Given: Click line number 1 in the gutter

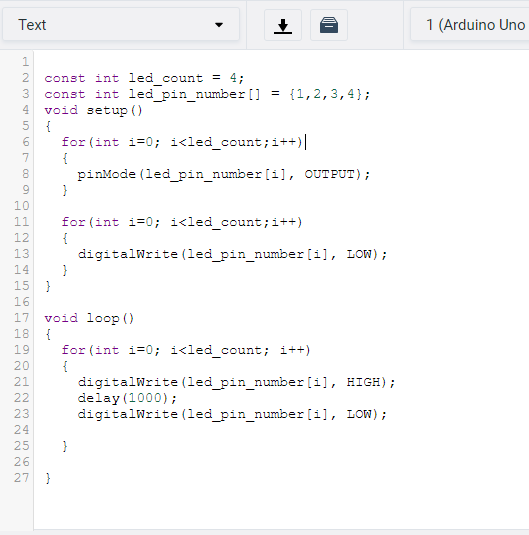Looking at the screenshot, I should pyautogui.click(x=26, y=62).
